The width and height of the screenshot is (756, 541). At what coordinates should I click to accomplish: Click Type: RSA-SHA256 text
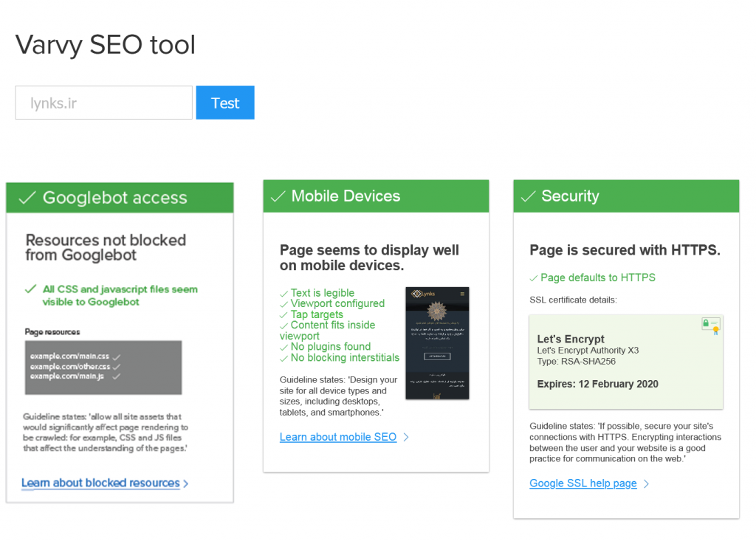[576, 362]
